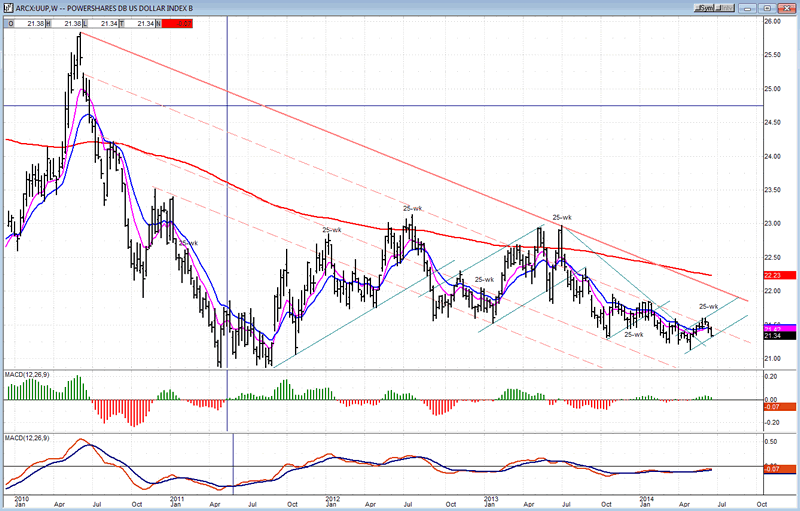Select the upper MACD(12,26,9) histogram label
The width and height of the screenshot is (800, 511).
27,375
